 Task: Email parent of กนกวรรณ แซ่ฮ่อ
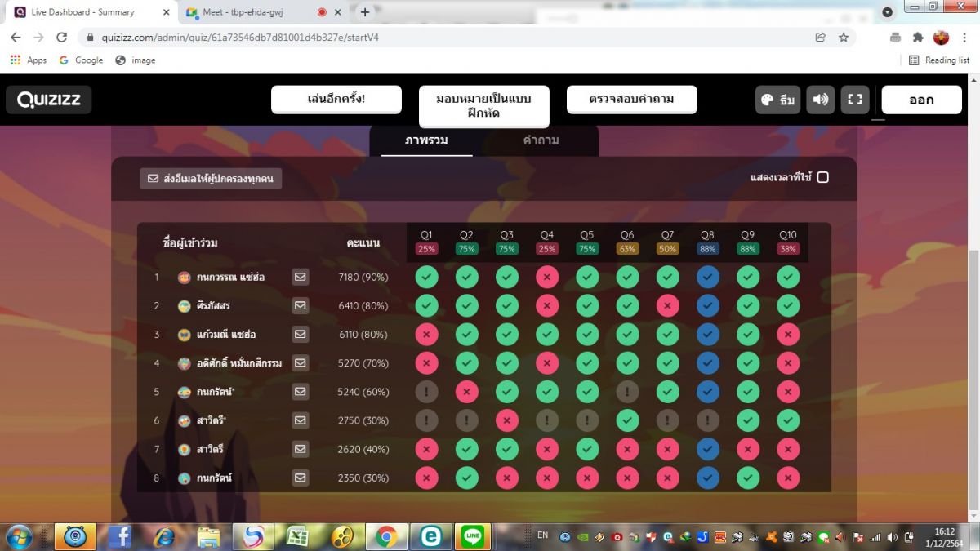pos(301,278)
